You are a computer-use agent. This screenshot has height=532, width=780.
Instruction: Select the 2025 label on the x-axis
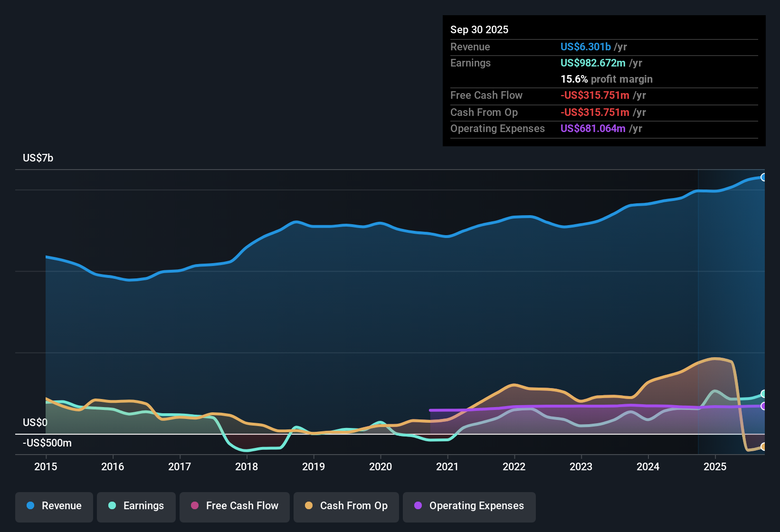[715, 467]
